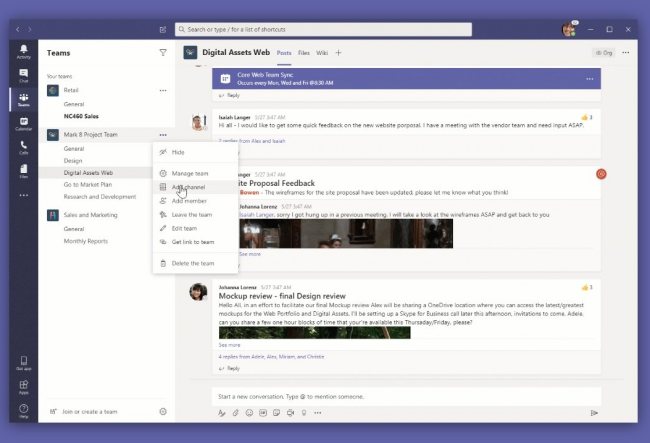
Task: Open the emoji picker icon
Action: pyautogui.click(x=249, y=413)
